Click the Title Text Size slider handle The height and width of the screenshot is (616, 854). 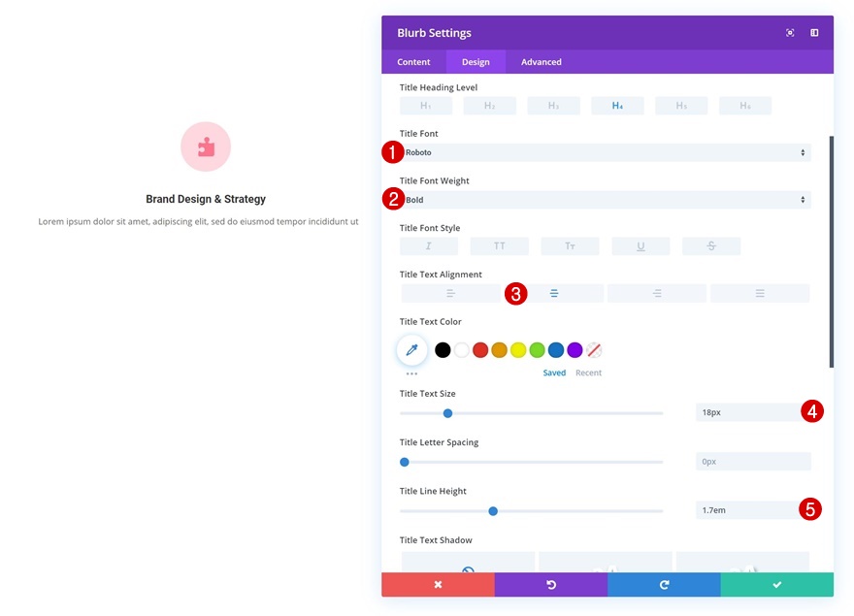[x=447, y=413]
